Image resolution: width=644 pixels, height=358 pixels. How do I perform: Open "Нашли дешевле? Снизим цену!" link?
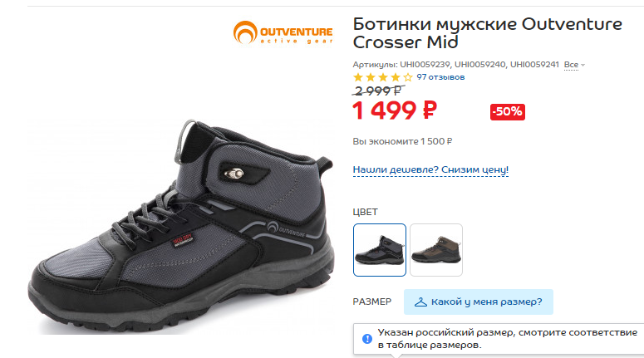[x=430, y=169]
